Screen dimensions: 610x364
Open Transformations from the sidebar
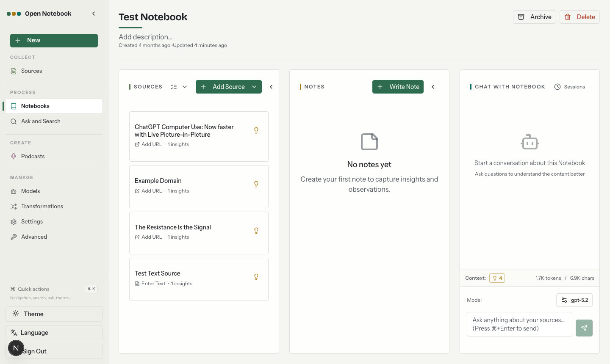pos(54,207)
